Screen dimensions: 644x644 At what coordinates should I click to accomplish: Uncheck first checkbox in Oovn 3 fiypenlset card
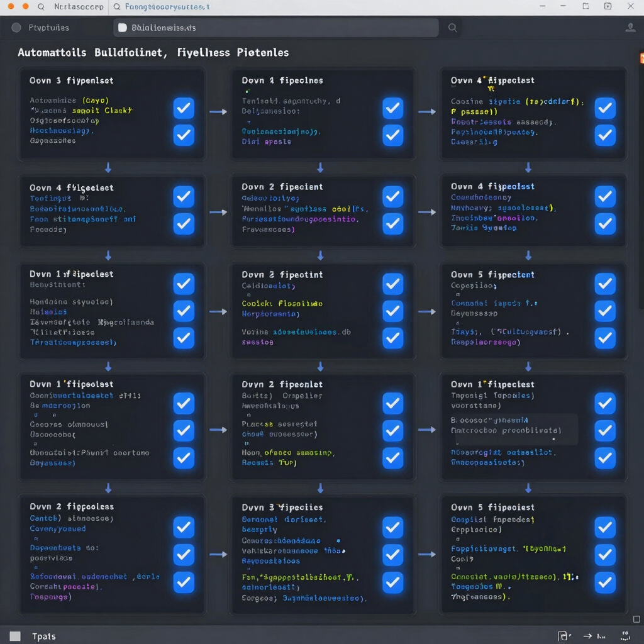[184, 108]
